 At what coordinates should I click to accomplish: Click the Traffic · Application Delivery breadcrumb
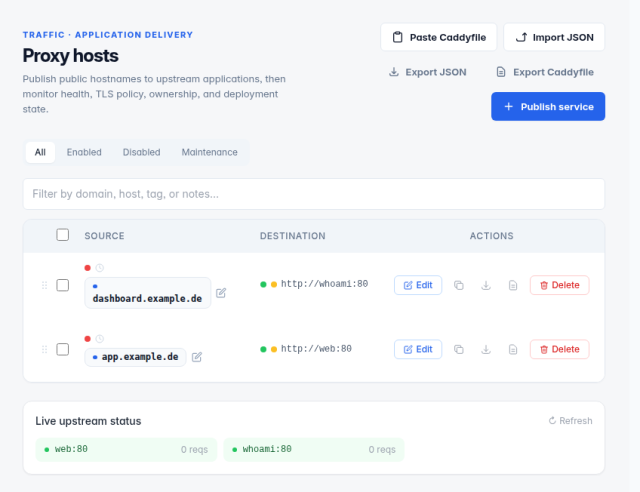point(108,35)
